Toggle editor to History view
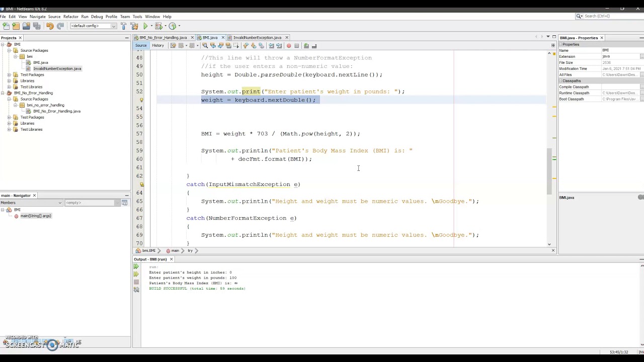This screenshot has width=644, height=362. tap(157, 46)
